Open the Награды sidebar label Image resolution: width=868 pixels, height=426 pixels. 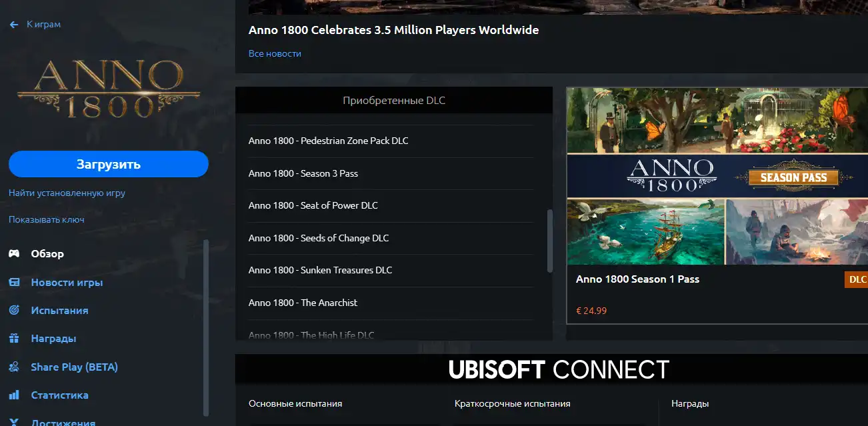(x=53, y=339)
